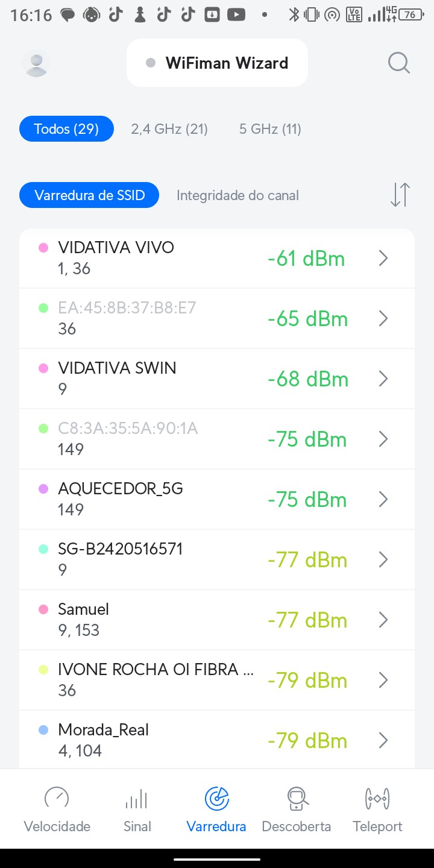Open the Descoberta device discovery icon
434x868 pixels.
point(297,799)
